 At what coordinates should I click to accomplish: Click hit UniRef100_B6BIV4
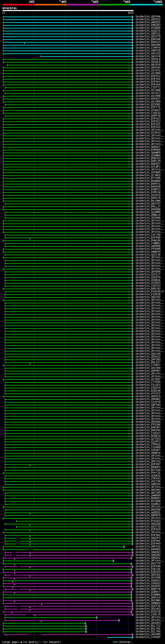148,589
